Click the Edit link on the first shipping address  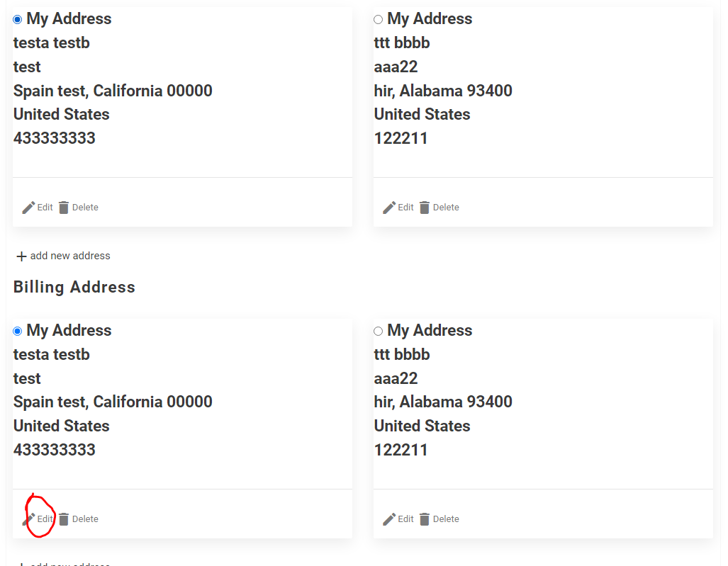(x=44, y=207)
